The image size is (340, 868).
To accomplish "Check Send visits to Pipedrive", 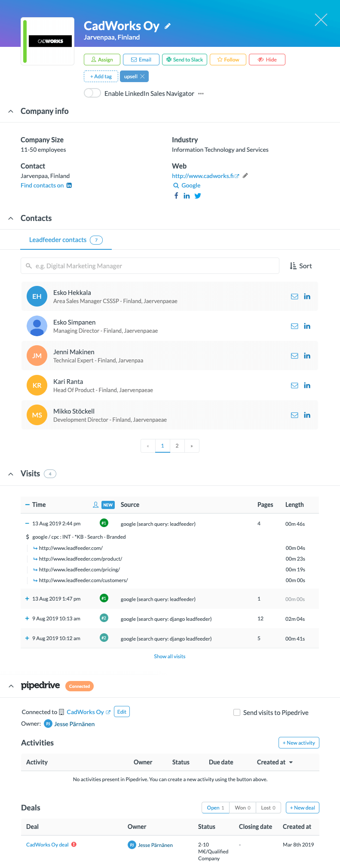I will pyautogui.click(x=237, y=712).
